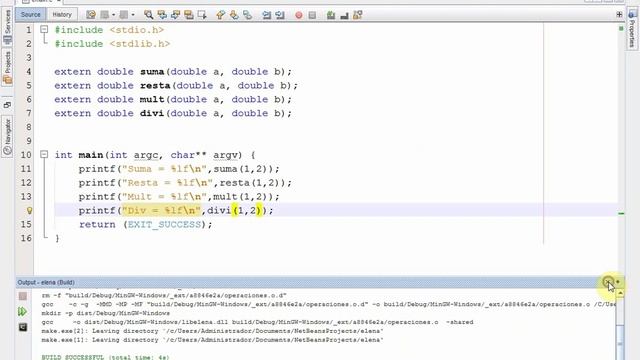The width and height of the screenshot is (640, 360).
Task: Click the Find Selection magnifier icon
Action: pyautogui.click(x=149, y=15)
